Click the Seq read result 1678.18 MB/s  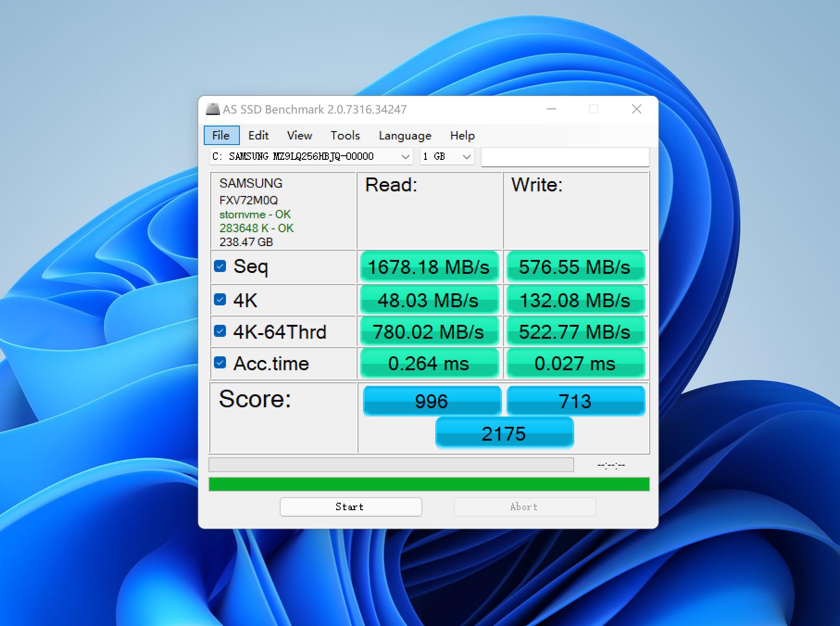(x=429, y=267)
